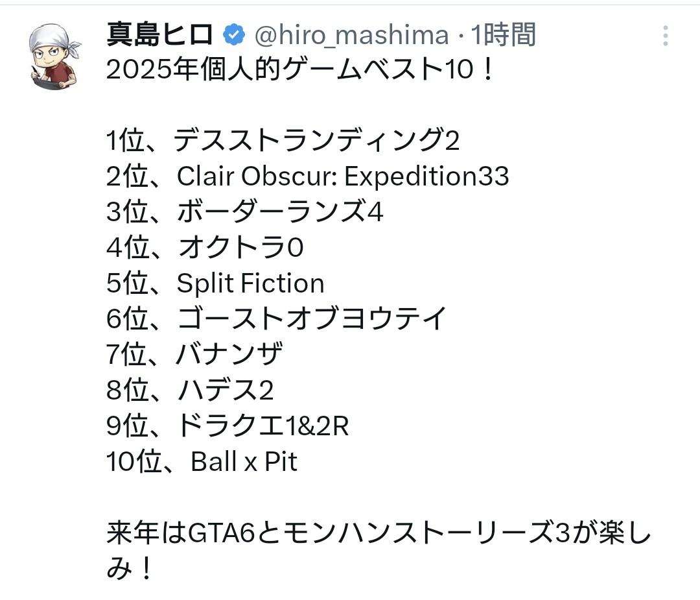Screen dimensions: 700x600
Task: Click the blue verified badge
Action: point(233,36)
